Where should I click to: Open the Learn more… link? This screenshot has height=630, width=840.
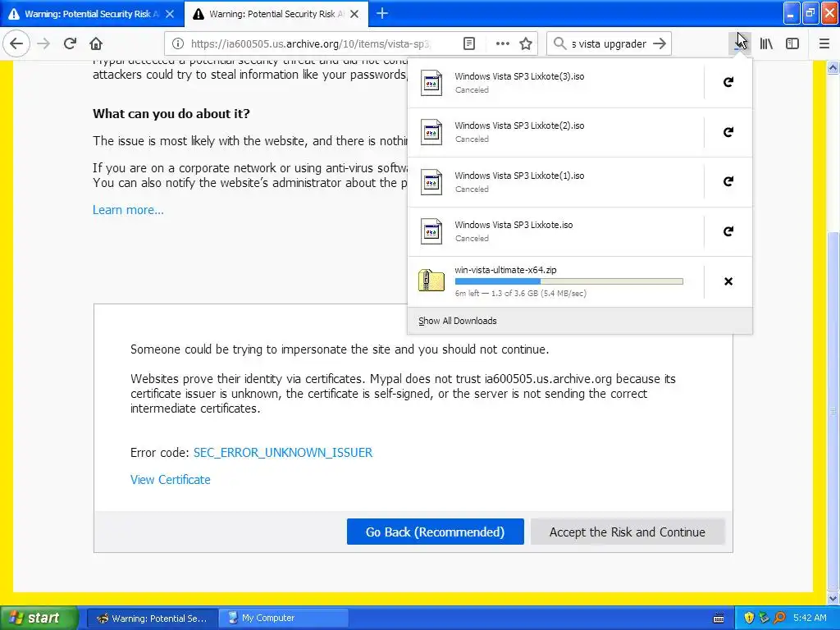tap(128, 210)
